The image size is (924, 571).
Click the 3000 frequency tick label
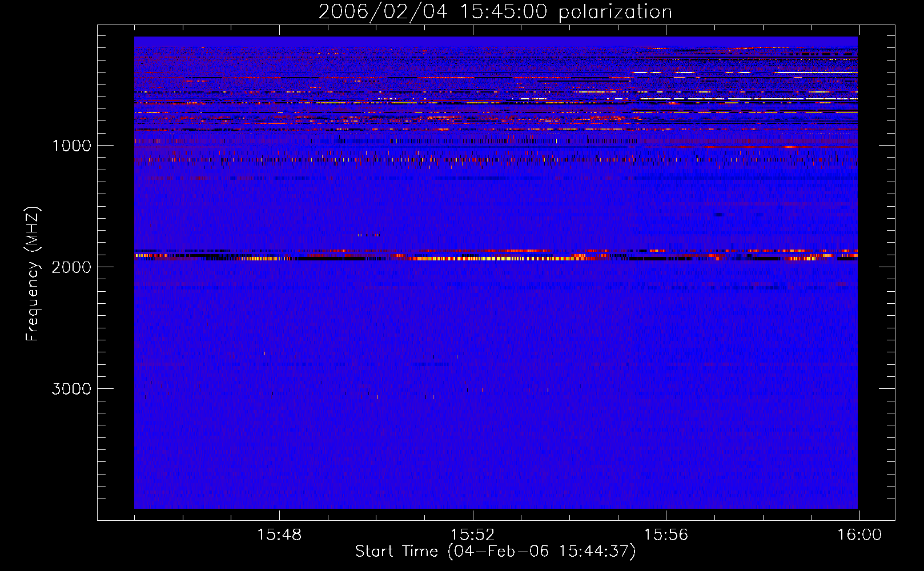(72, 389)
